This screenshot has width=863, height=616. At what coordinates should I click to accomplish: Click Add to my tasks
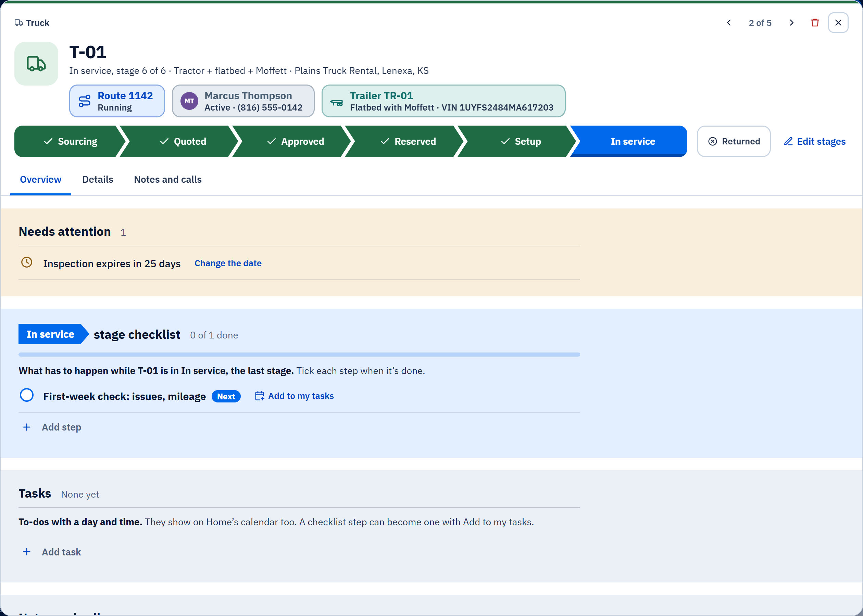tap(295, 396)
